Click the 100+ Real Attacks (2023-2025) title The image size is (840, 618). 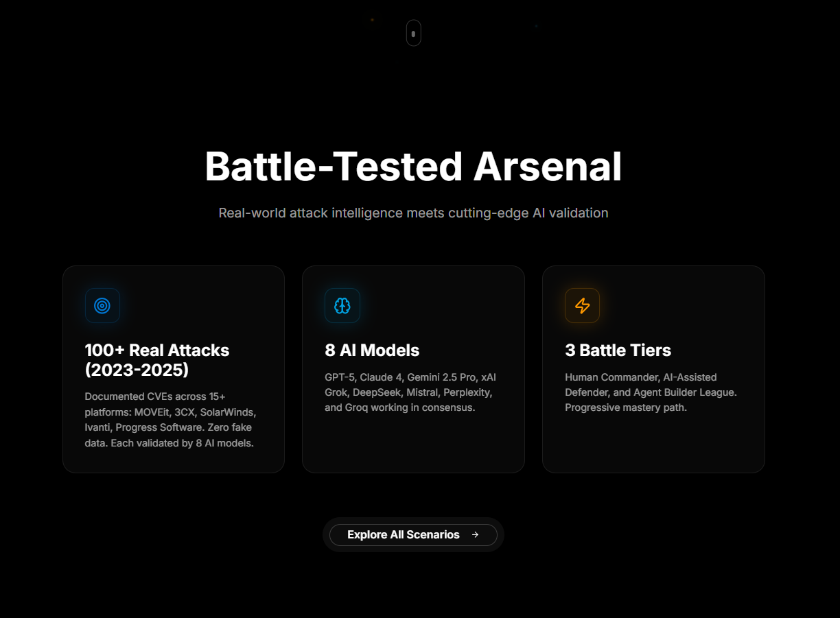pyautogui.click(x=156, y=359)
